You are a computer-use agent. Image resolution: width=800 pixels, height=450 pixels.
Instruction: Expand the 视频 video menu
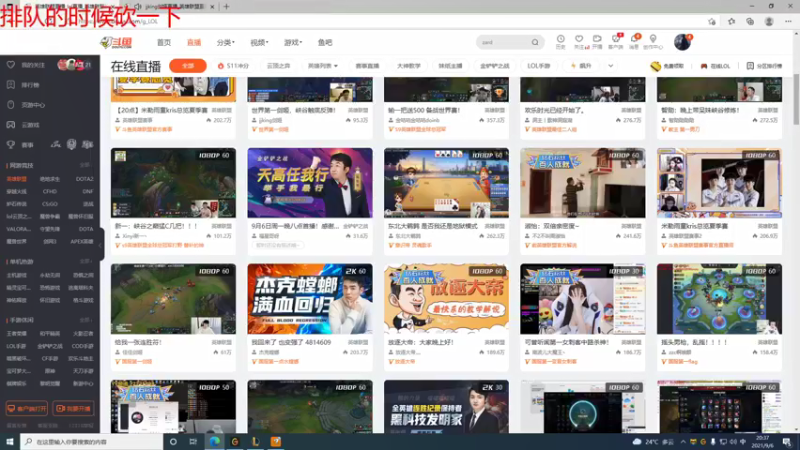click(x=259, y=42)
